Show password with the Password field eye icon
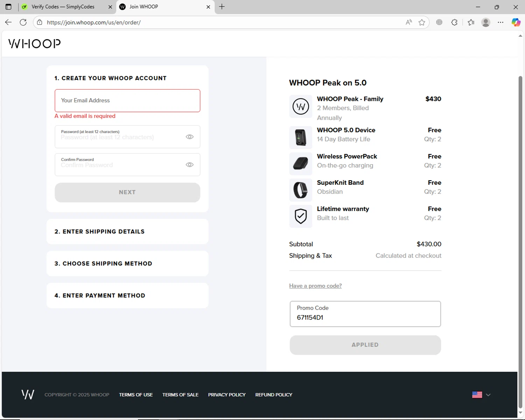Image resolution: width=525 pixels, height=420 pixels. (190, 137)
